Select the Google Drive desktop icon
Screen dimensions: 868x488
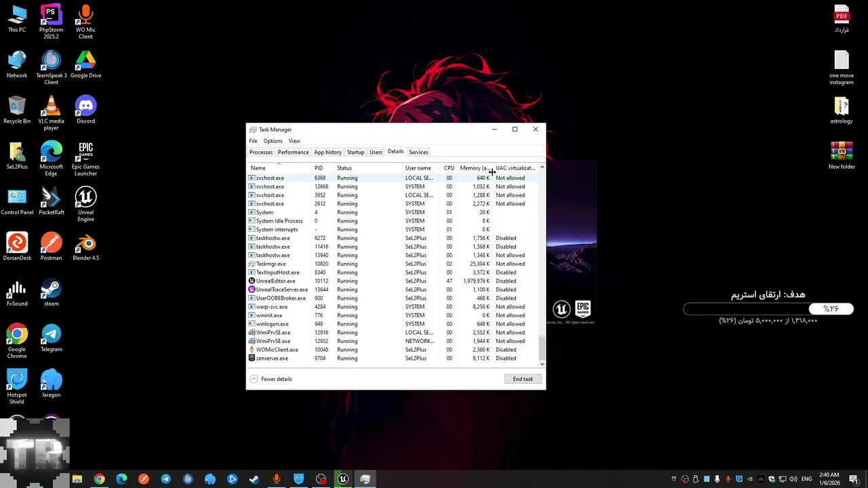(85, 65)
